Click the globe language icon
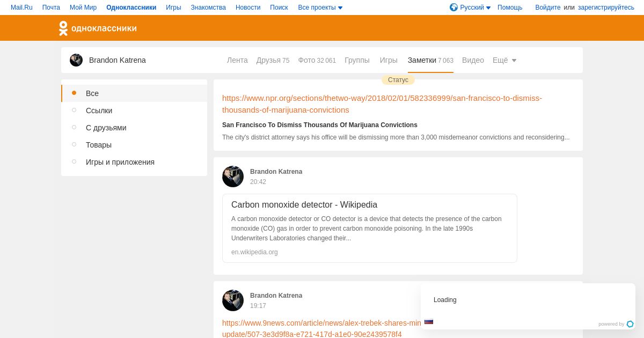 pos(453,7)
